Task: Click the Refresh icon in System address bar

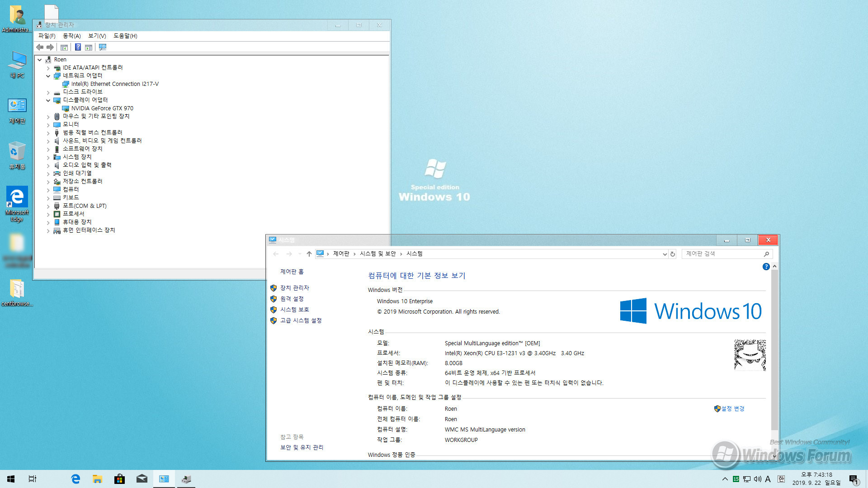Action: pos(673,254)
